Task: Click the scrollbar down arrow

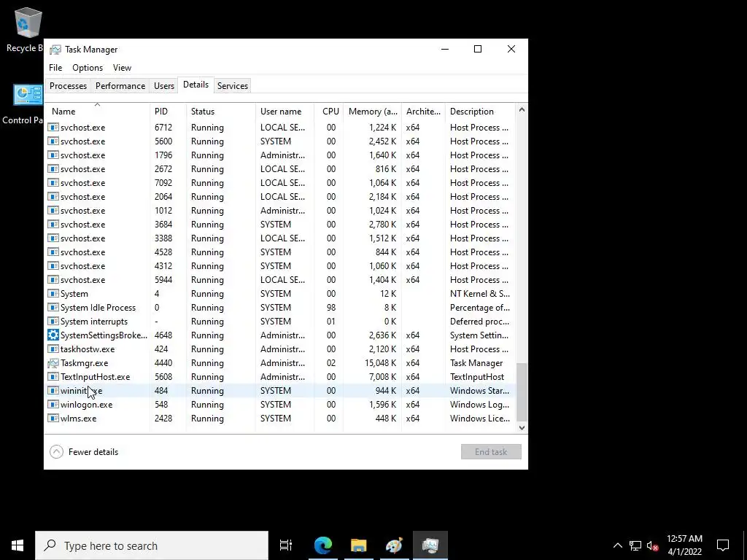Action: tap(522, 427)
